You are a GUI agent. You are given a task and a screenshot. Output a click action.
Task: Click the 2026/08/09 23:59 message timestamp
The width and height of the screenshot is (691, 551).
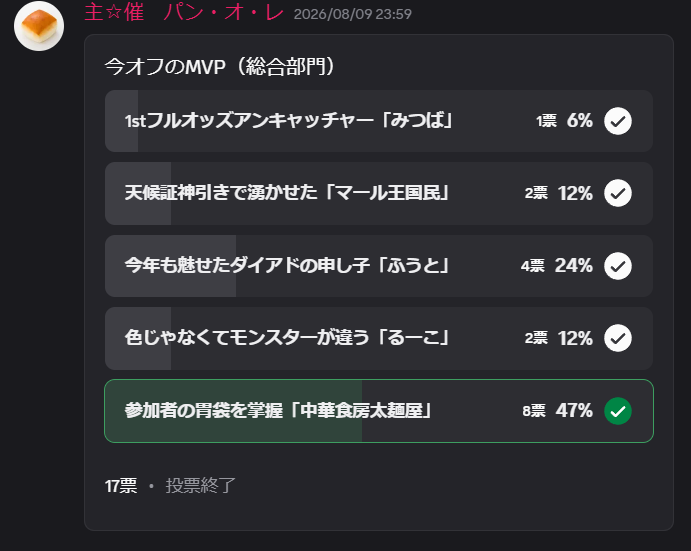coord(353,14)
